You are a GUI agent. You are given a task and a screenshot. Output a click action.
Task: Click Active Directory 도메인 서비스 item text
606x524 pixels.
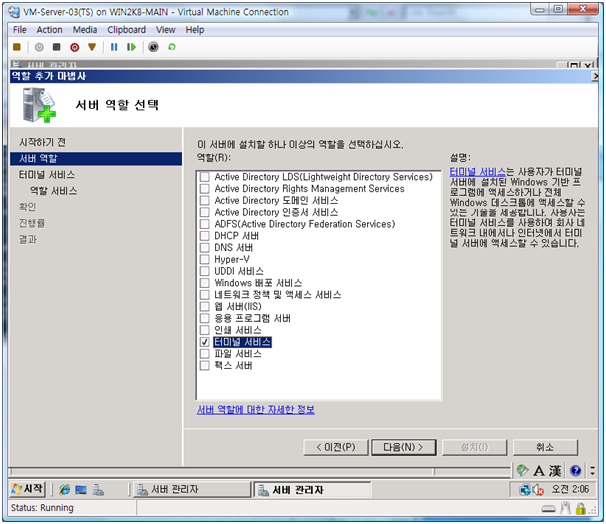tap(276, 201)
